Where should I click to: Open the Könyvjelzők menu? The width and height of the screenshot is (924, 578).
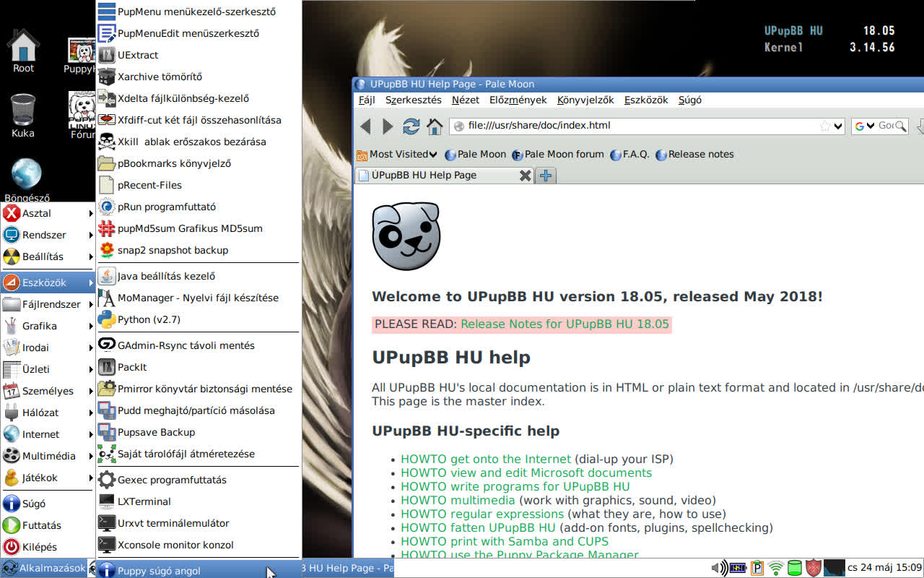(x=585, y=100)
